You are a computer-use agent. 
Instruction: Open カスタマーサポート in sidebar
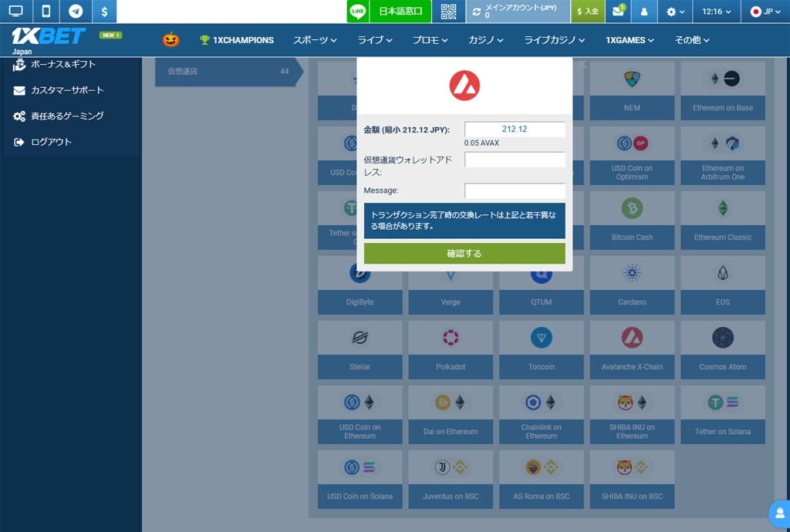tap(67, 90)
